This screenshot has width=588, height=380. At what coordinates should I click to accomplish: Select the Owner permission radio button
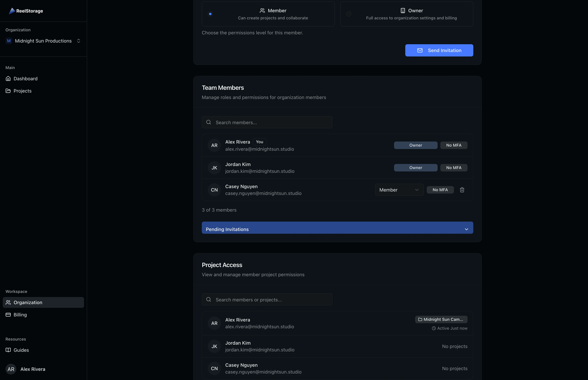click(x=348, y=14)
